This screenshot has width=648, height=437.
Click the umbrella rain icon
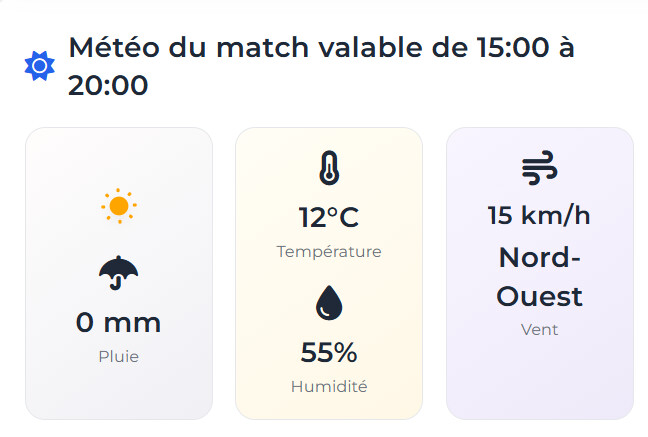click(119, 272)
